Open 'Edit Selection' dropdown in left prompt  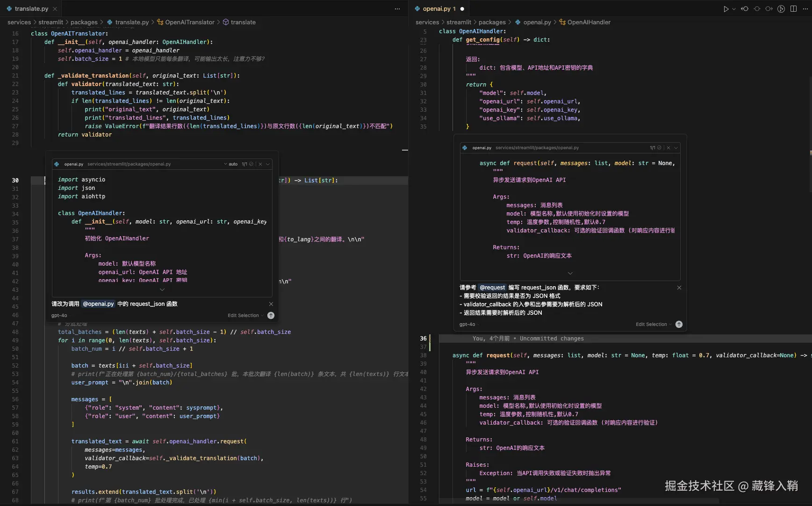245,316
